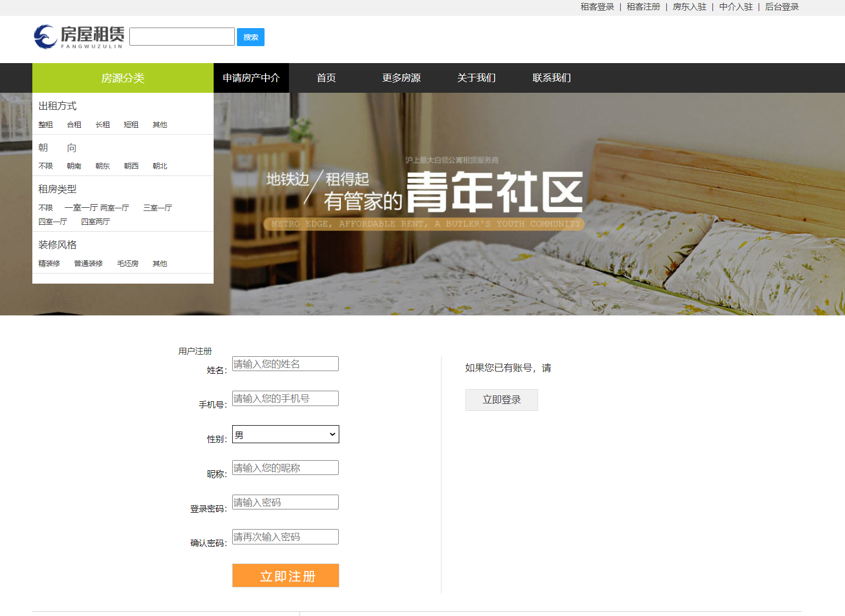Filter by 整租 rental mode
The image size is (845, 616).
[46, 125]
